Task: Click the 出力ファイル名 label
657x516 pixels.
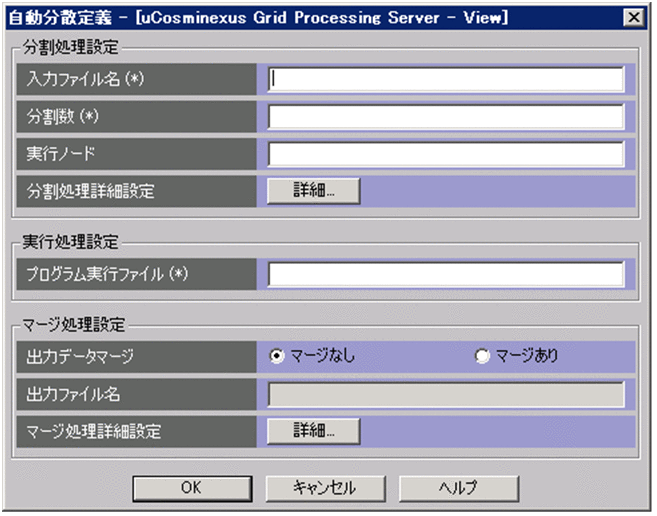Action: pyautogui.click(x=73, y=394)
